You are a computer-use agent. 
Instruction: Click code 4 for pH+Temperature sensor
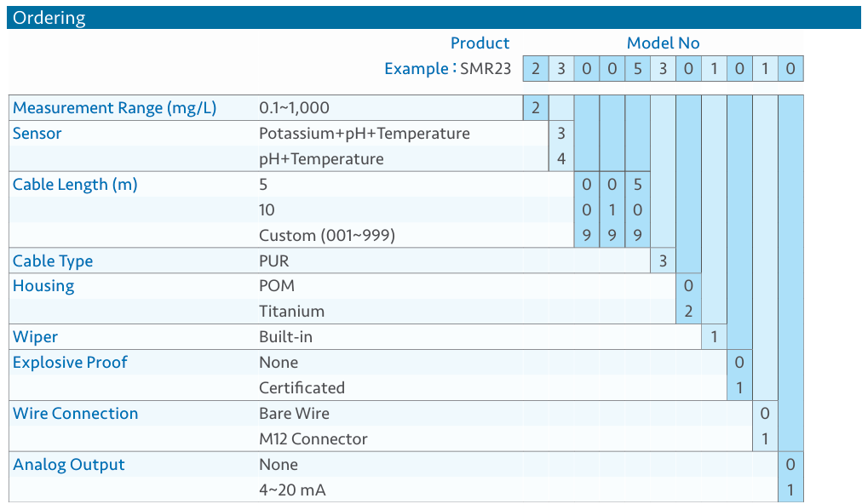click(561, 159)
